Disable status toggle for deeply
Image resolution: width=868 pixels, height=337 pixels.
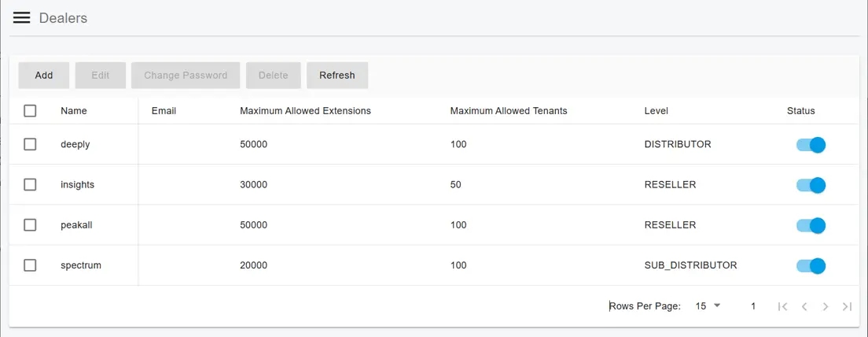[x=811, y=145]
